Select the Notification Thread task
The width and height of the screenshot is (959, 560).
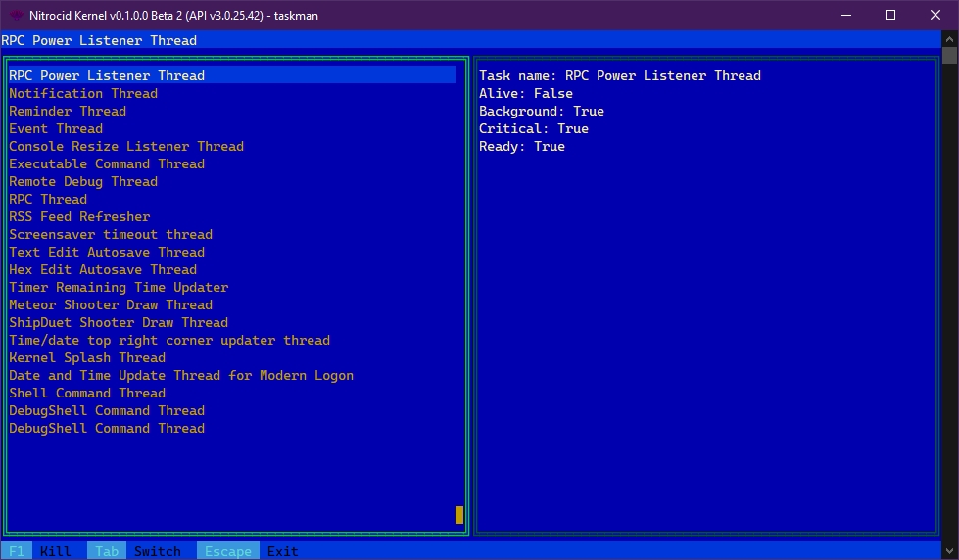point(83,94)
